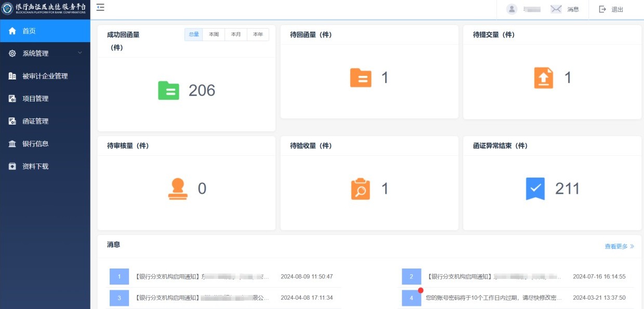Select the 本月 time range option
The height and width of the screenshot is (309, 644).
[236, 34]
